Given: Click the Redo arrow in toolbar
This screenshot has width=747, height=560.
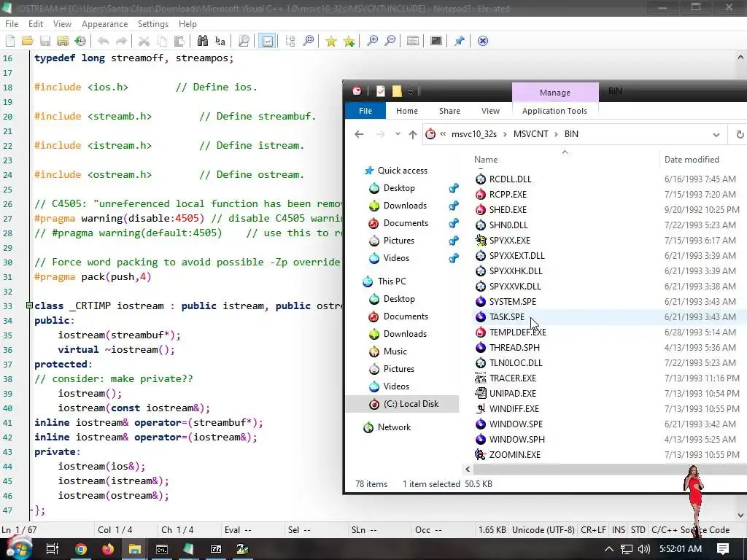Looking at the screenshot, I should tap(122, 41).
